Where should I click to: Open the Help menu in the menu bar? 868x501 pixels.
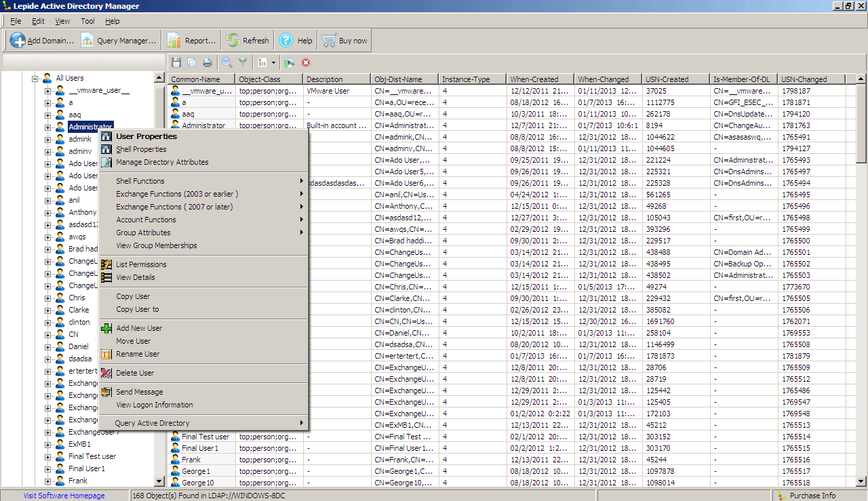point(113,21)
